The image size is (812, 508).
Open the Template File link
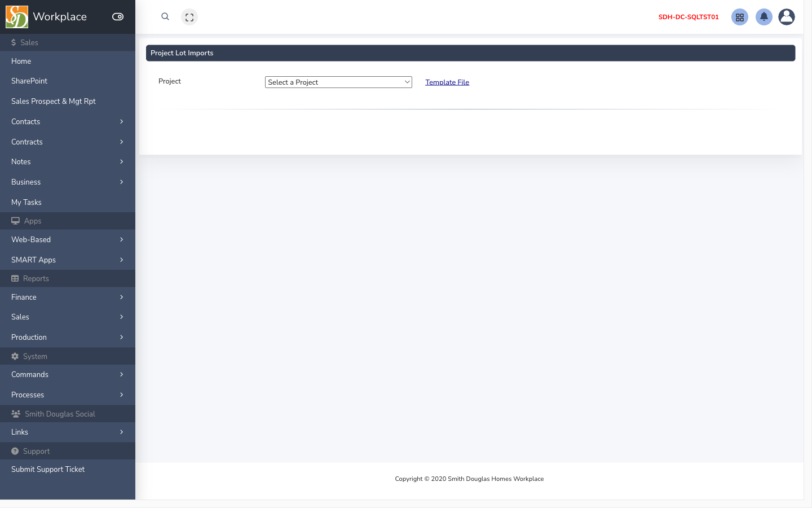(447, 82)
